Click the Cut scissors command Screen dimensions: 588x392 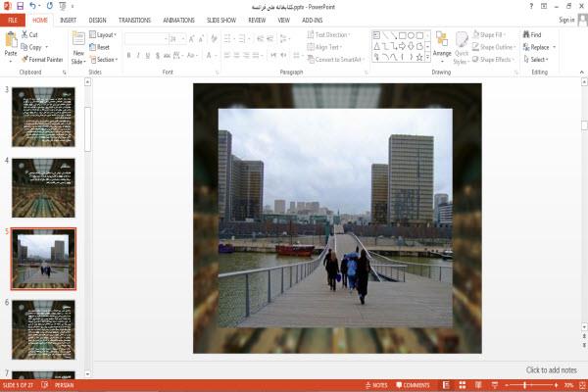(x=29, y=34)
